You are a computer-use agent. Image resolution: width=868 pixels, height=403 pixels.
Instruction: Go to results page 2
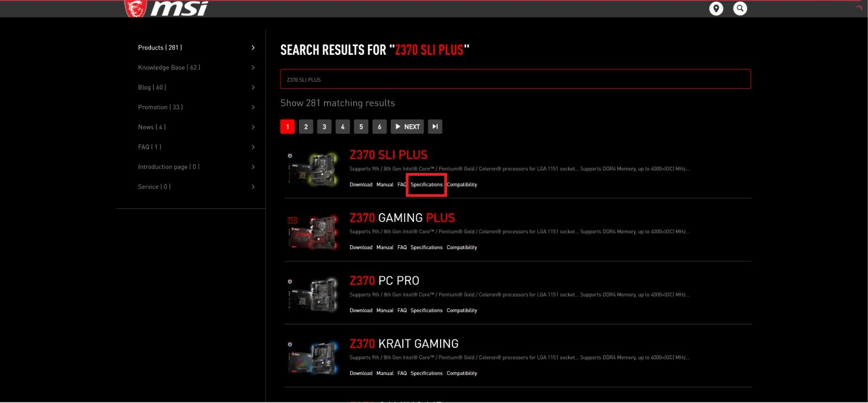(306, 127)
